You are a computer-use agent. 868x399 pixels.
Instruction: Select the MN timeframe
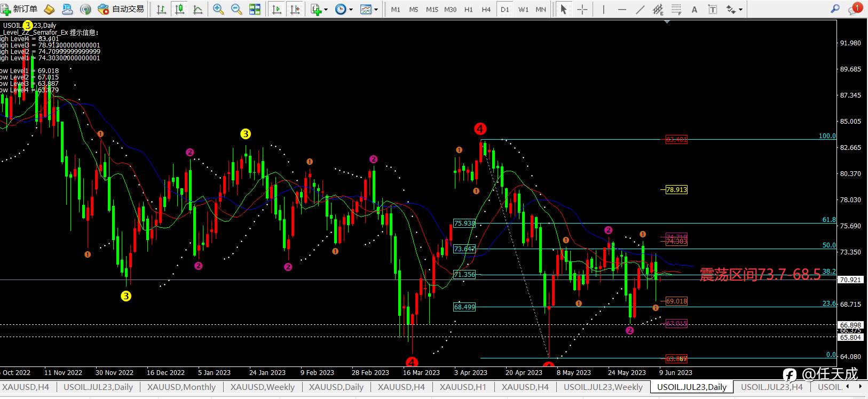pyautogui.click(x=541, y=10)
